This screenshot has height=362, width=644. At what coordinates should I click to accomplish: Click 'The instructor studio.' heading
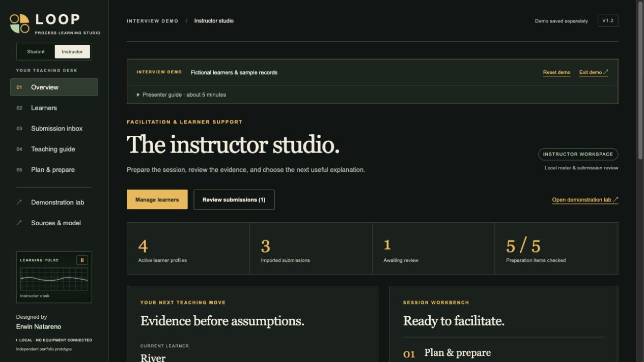tap(233, 144)
